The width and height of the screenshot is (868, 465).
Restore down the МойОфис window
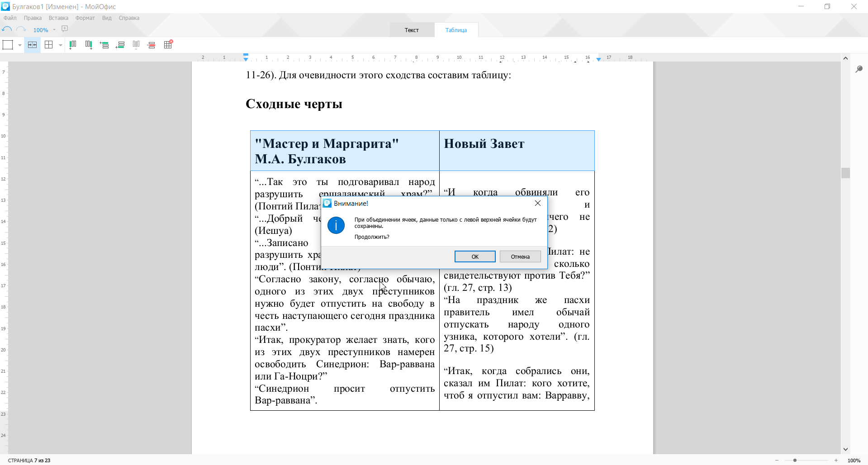click(827, 6)
